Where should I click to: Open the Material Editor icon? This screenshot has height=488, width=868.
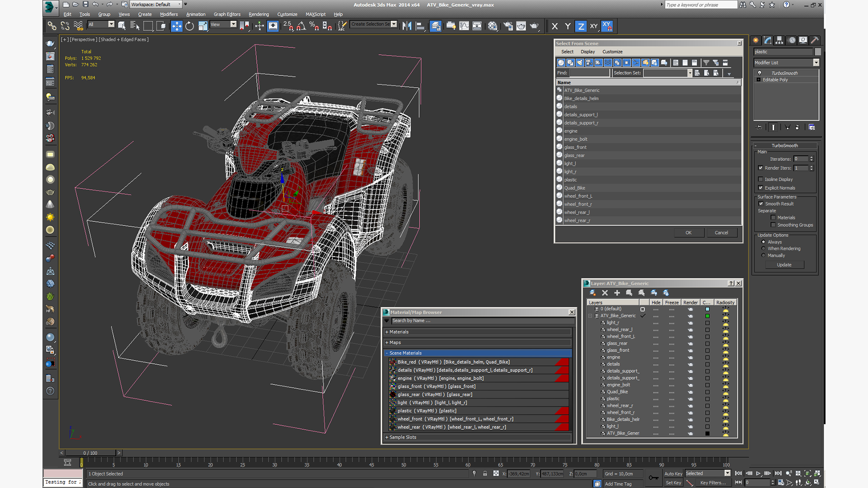click(x=493, y=26)
